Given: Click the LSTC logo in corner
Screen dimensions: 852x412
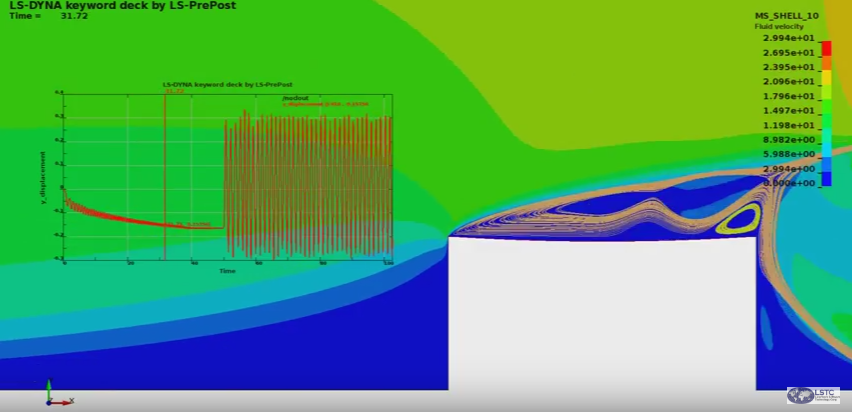Looking at the screenshot, I should pyautogui.click(x=813, y=395).
